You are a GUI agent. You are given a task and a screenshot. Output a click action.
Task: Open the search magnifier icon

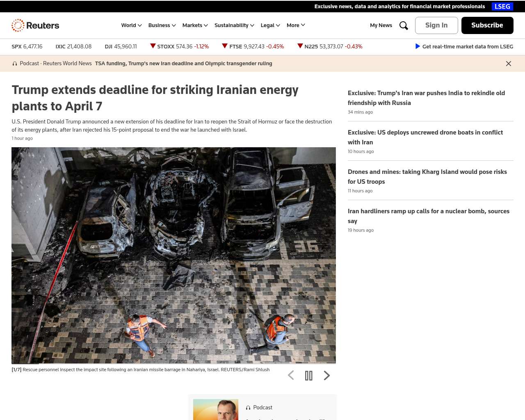tap(404, 25)
